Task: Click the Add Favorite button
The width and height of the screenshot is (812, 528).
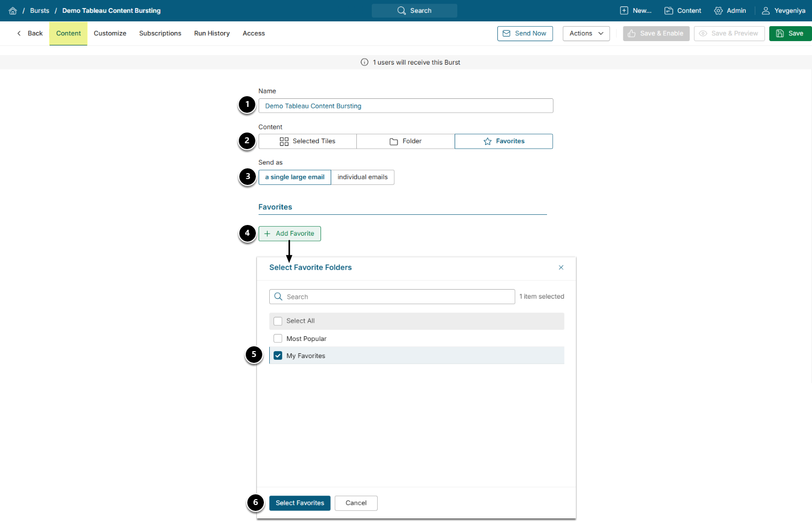Action: tap(290, 234)
